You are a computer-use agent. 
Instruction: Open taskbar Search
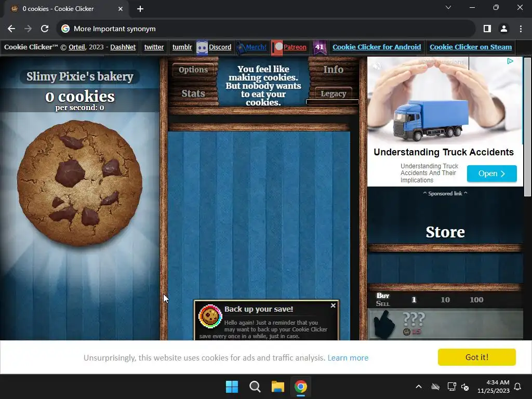click(x=255, y=387)
